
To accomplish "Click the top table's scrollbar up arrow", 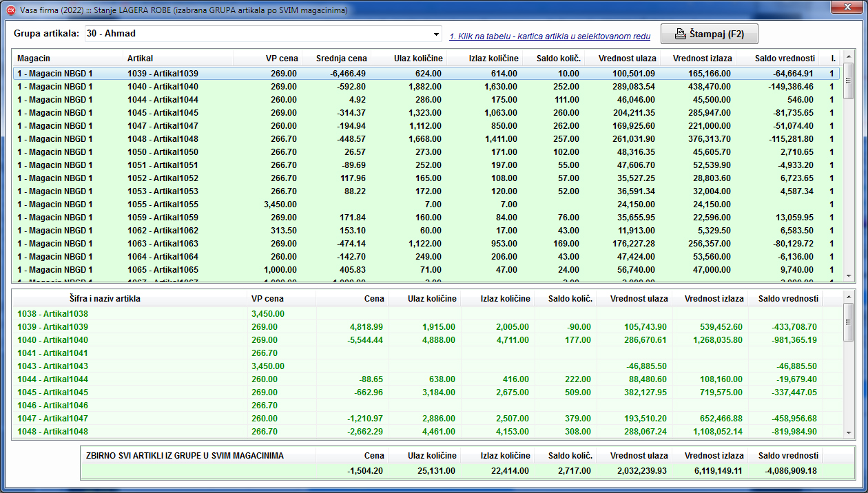I will point(849,56).
